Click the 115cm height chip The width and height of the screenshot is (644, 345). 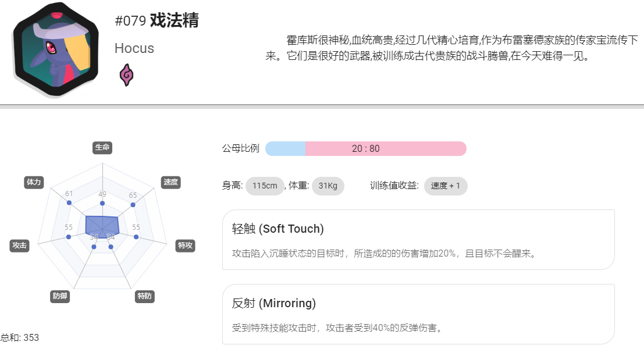point(265,186)
